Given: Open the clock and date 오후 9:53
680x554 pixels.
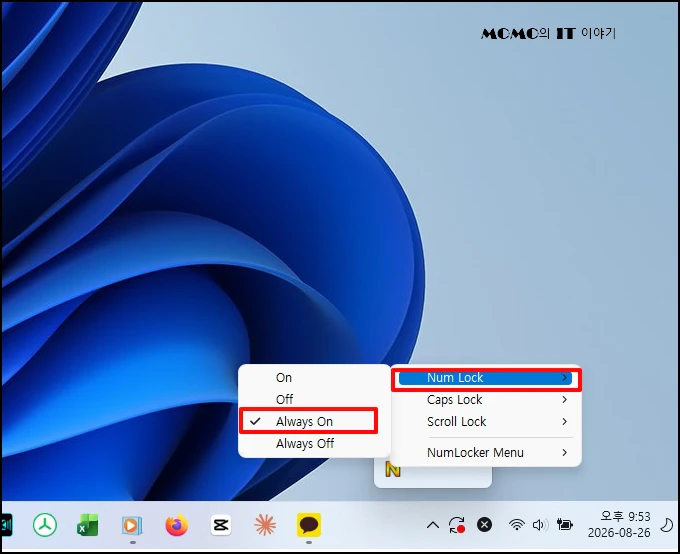Looking at the screenshot, I should (x=619, y=524).
